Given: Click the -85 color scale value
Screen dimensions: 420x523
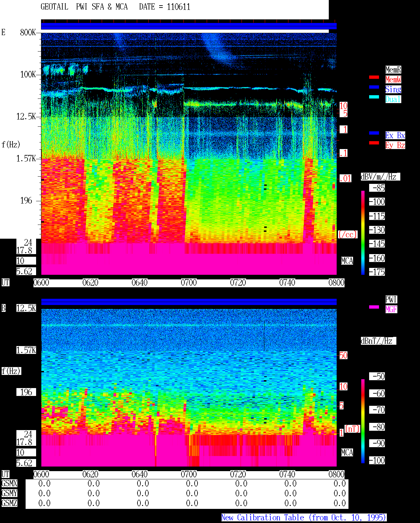Looking at the screenshot, I should pos(377,188).
